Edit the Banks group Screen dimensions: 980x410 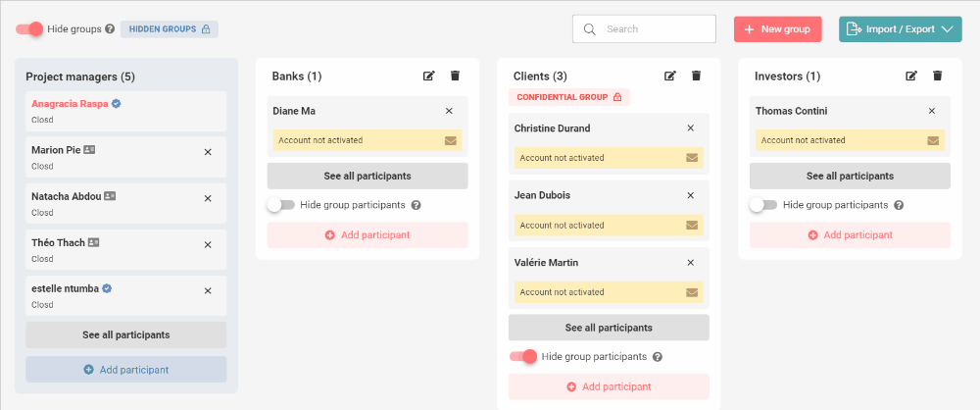[428, 76]
